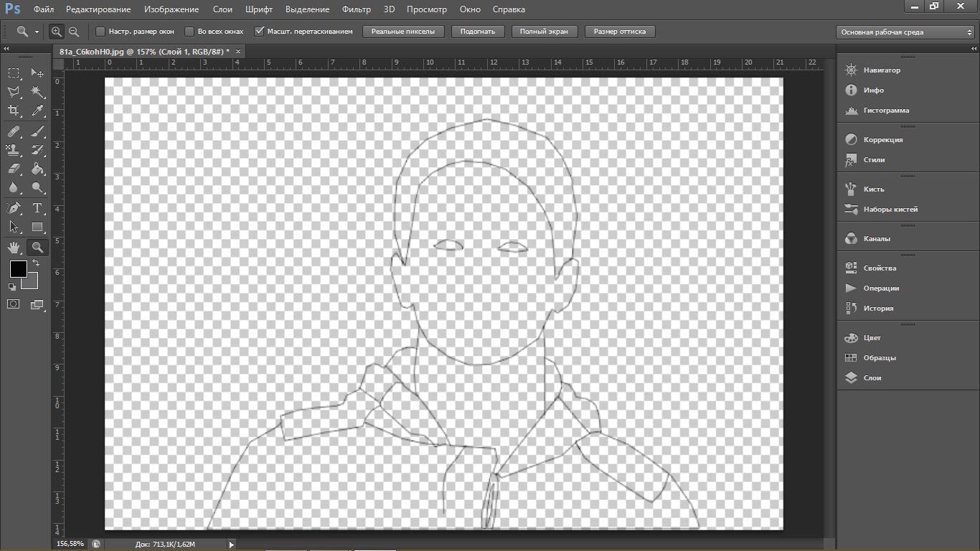Viewport: 980px width, 551px height.
Task: Click the 'Размер оттиска' button
Action: [620, 32]
